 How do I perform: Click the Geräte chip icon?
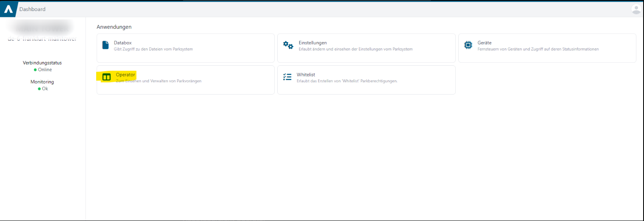click(468, 45)
